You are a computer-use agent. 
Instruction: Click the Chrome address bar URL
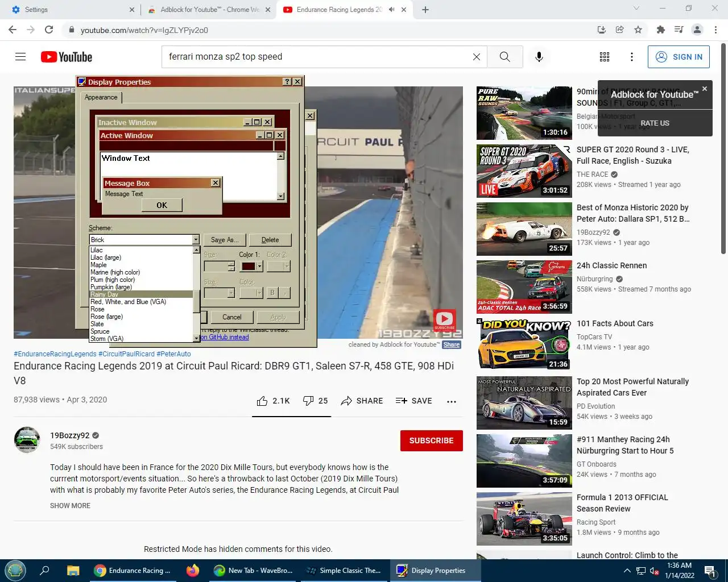tap(144, 30)
